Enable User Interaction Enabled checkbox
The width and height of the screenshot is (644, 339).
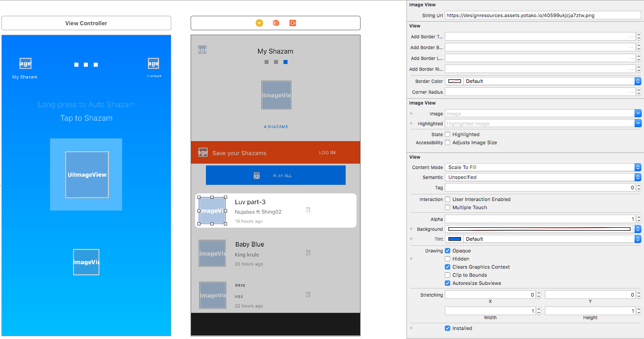pyautogui.click(x=448, y=199)
